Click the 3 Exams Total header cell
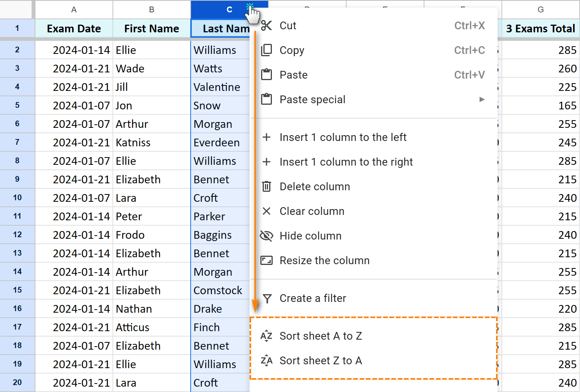Viewport: 580px width, 392px height. [540, 28]
